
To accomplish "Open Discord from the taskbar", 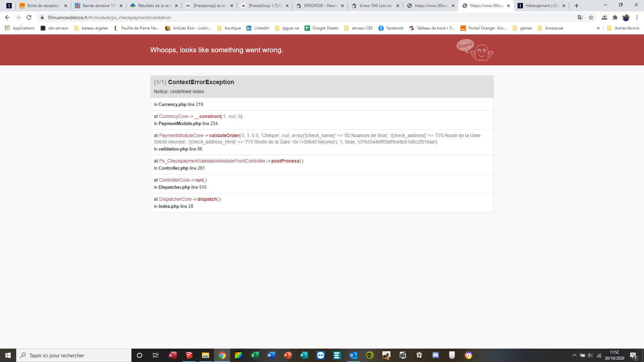I will tap(436, 355).
